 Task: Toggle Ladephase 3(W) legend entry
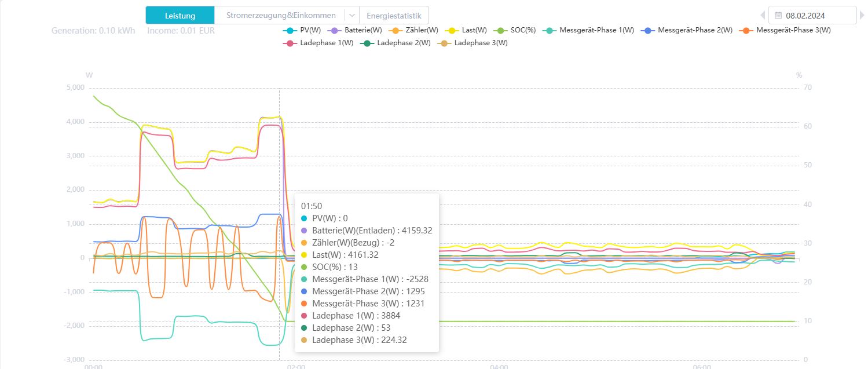pos(474,43)
